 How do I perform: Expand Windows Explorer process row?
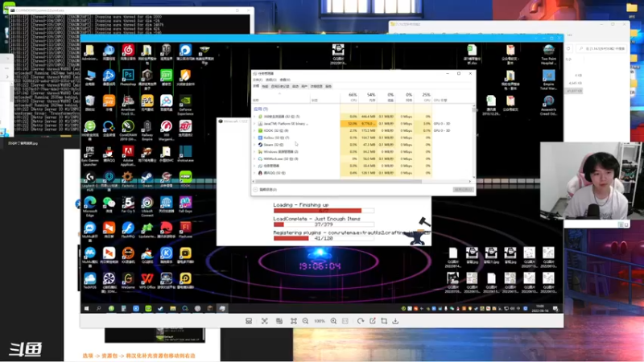(254, 151)
